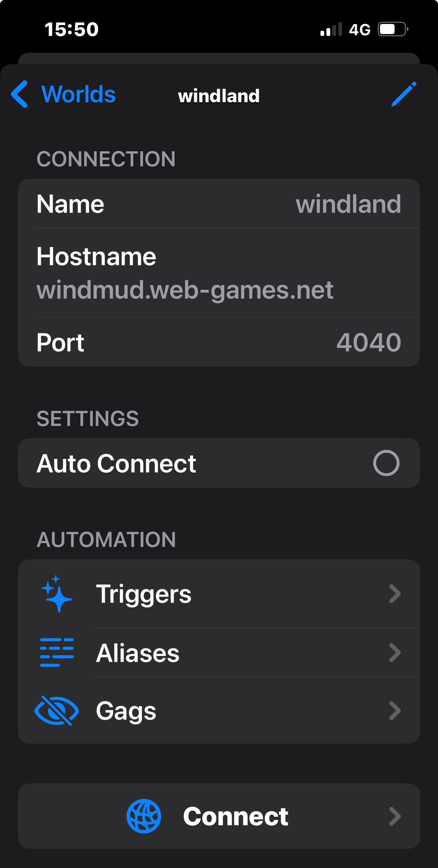Tap the back chevron arrow icon
The height and width of the screenshot is (868, 438).
click(x=19, y=94)
